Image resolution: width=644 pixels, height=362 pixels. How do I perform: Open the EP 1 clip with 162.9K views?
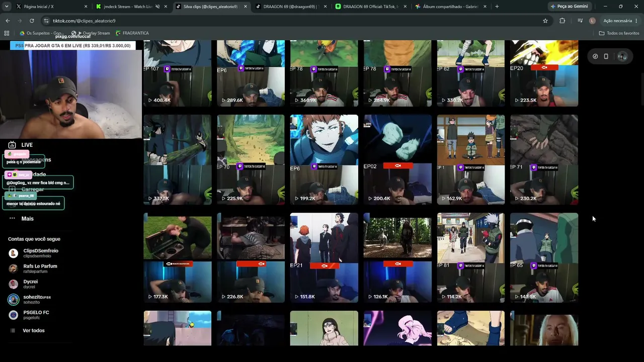(471, 159)
